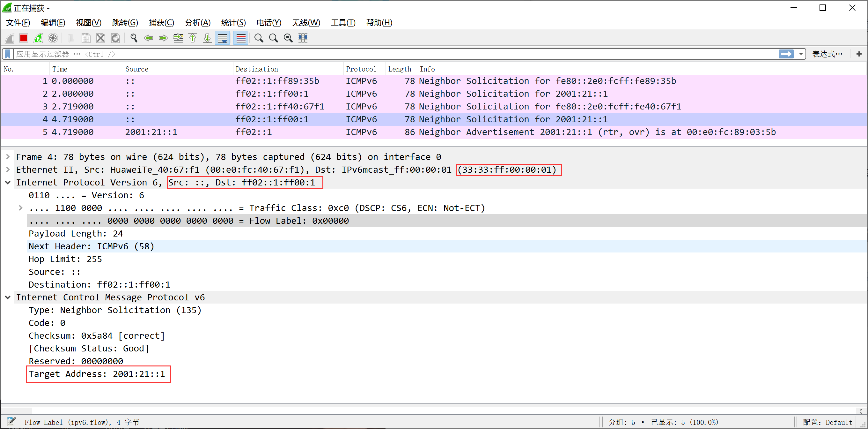This screenshot has width=868, height=429.
Task: Collapse Internet Protocol Version 6 section
Action: [x=8, y=183]
